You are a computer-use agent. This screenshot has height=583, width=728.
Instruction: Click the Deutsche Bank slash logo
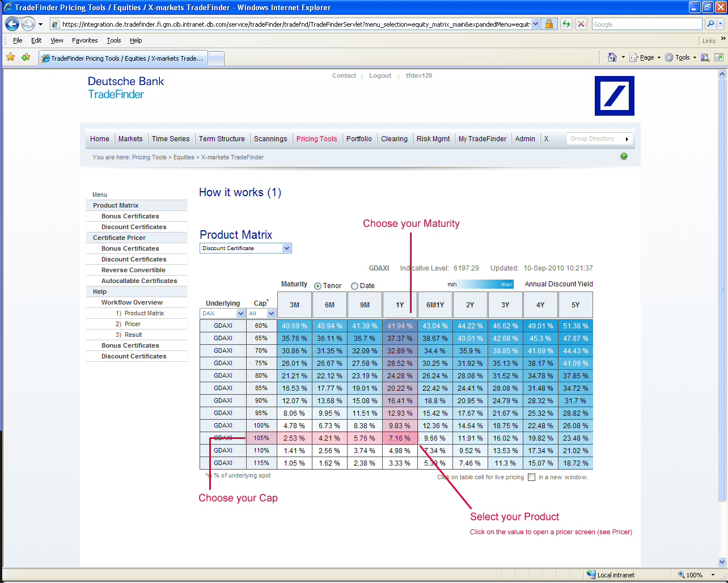coord(614,96)
